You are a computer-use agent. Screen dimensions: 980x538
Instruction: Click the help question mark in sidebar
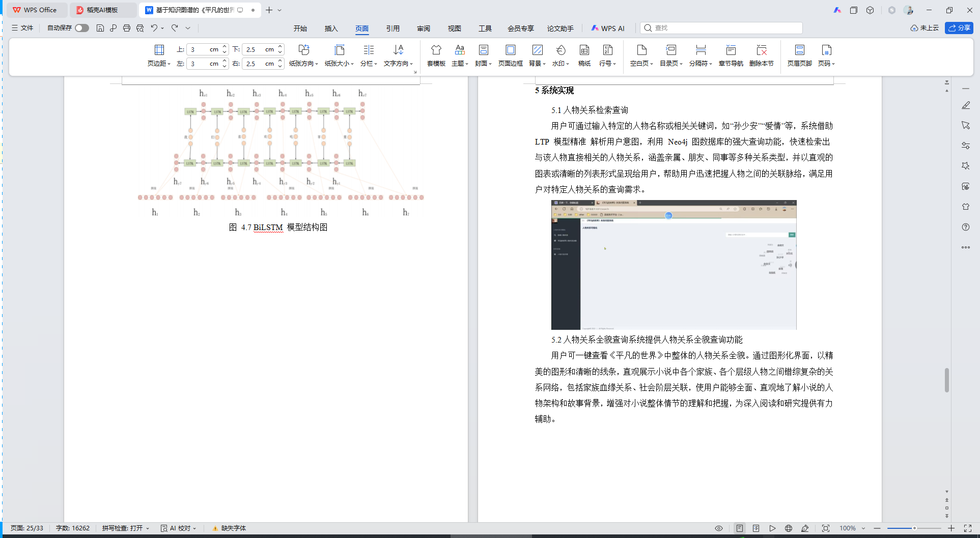click(x=966, y=227)
